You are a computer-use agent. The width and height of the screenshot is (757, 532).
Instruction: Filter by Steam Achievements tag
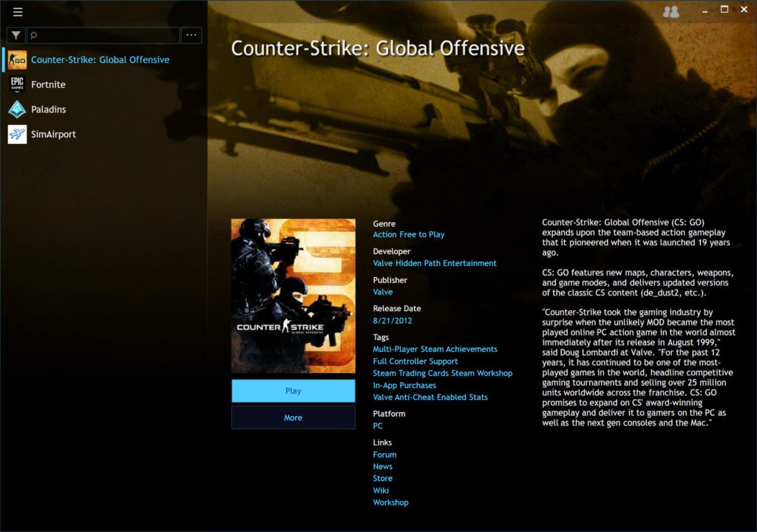coord(458,349)
